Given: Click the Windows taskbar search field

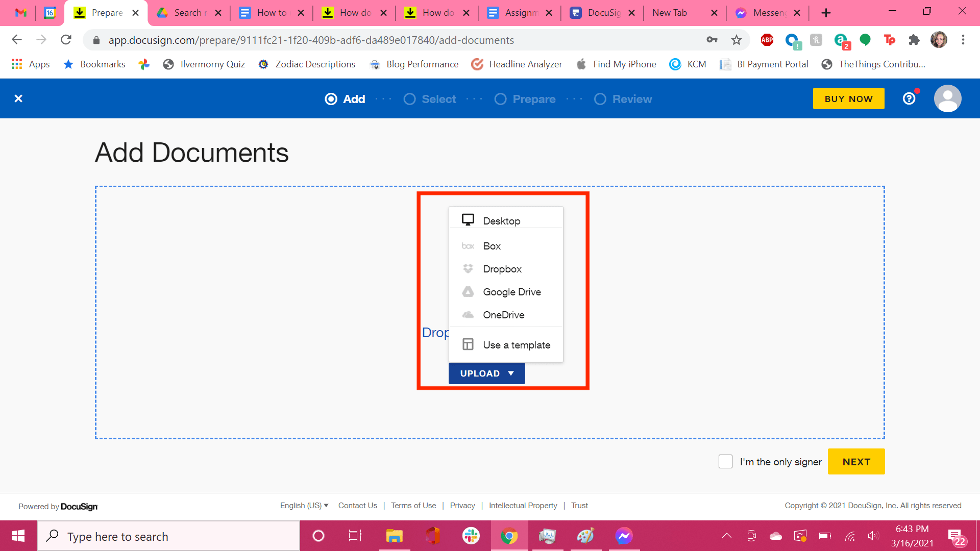Looking at the screenshot, I should [168, 536].
